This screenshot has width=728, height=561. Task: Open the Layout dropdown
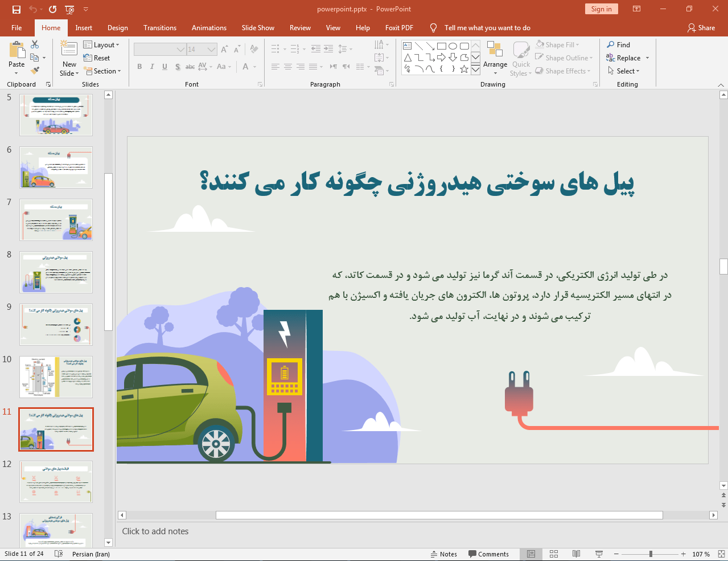click(x=101, y=44)
